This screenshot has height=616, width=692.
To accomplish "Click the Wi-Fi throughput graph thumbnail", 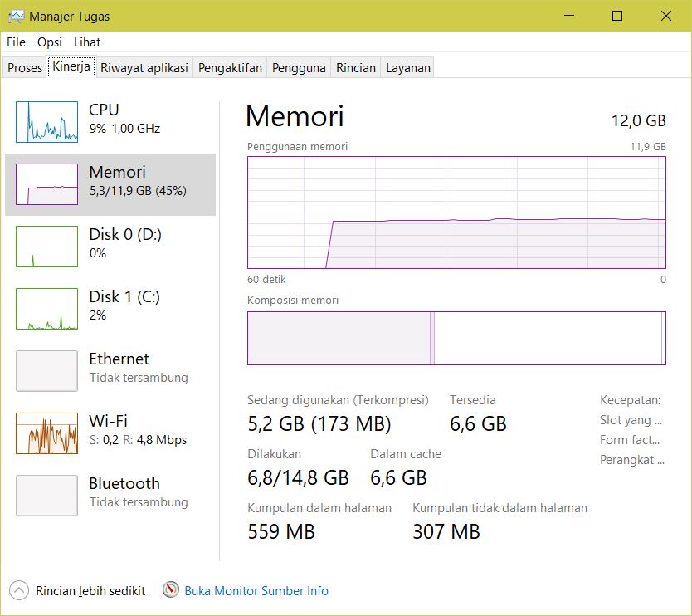I will pyautogui.click(x=46, y=433).
